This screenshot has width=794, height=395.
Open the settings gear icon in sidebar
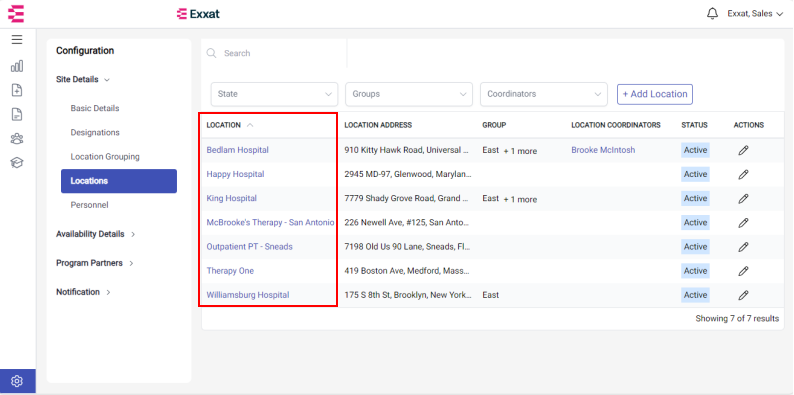click(x=17, y=381)
